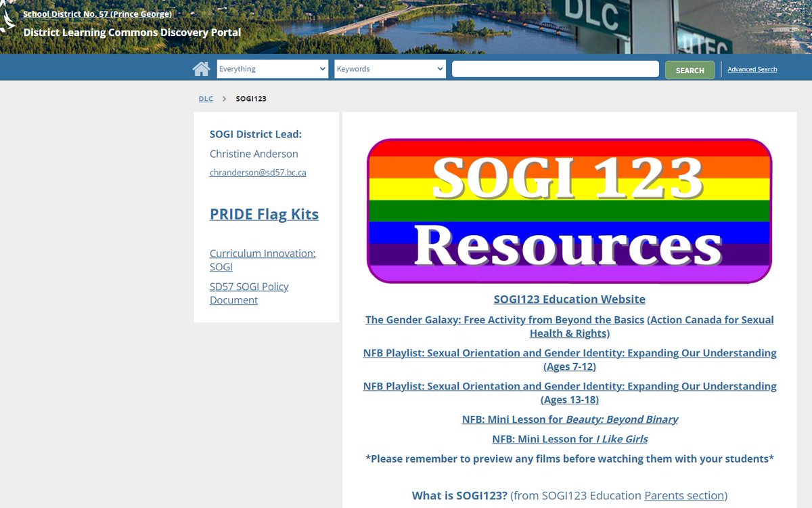Screen dimensions: 812x508
Task: Open NFB Mini Lesson Beauty: Beyond Binary
Action: click(x=570, y=419)
